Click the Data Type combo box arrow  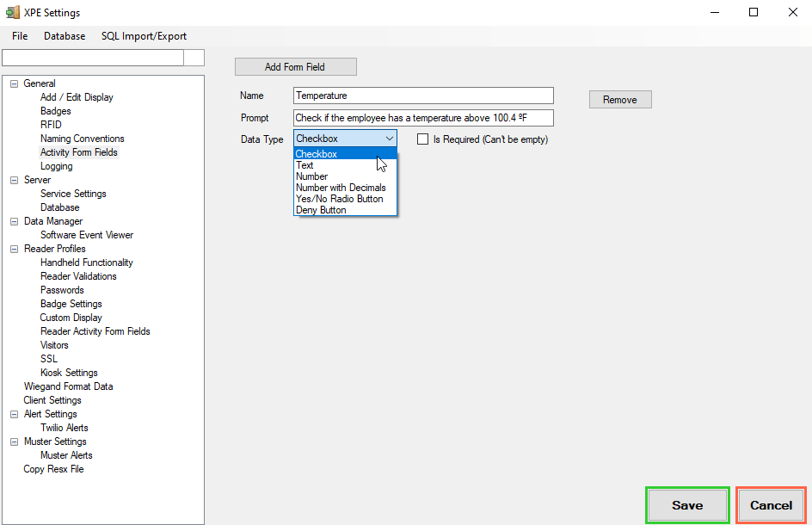coord(390,139)
